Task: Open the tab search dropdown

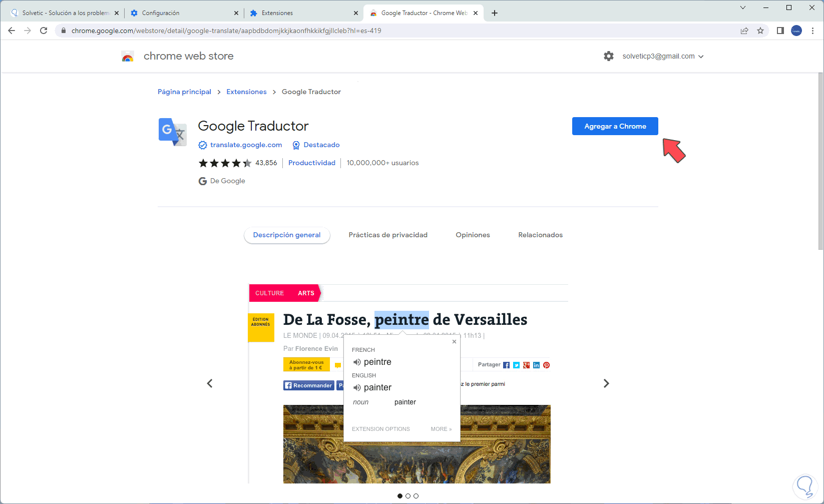Action: tap(743, 8)
